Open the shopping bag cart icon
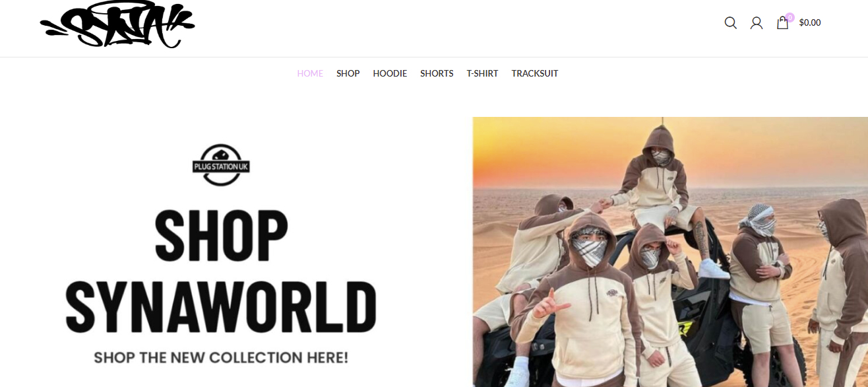Image resolution: width=868 pixels, height=387 pixels. click(782, 23)
